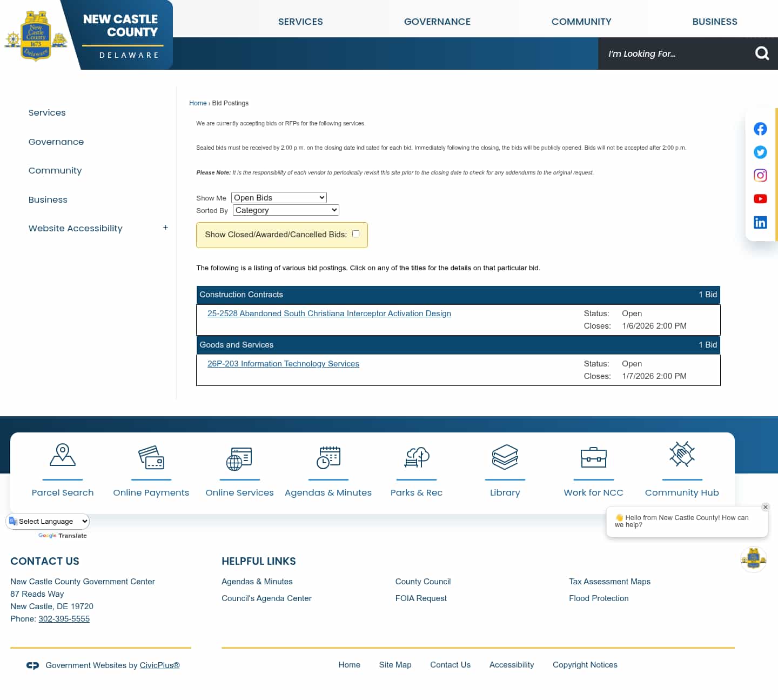Open the GOVERNANCE menu
The image size is (778, 700).
coord(437,22)
